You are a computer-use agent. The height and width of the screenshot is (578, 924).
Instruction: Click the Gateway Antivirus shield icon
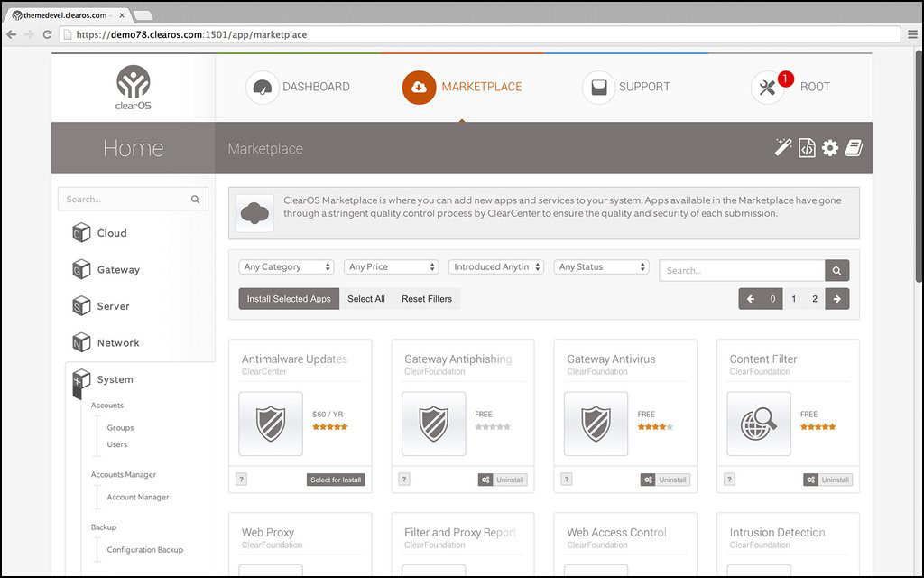(596, 424)
